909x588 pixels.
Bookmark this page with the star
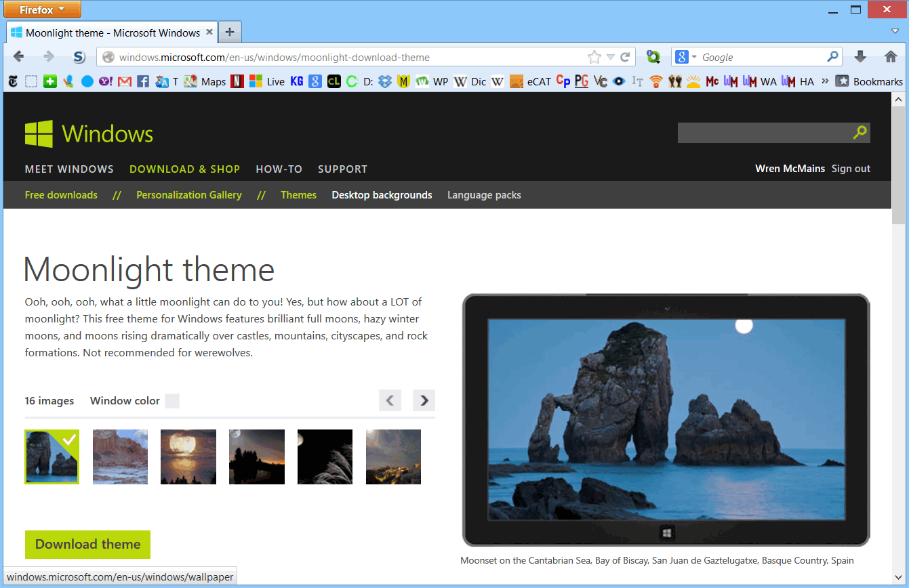pyautogui.click(x=594, y=57)
